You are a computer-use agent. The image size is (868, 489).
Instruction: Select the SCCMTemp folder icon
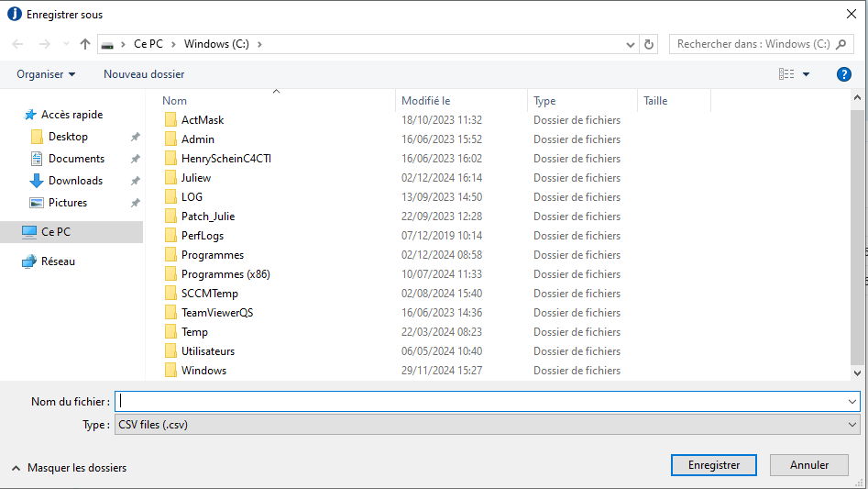170,294
